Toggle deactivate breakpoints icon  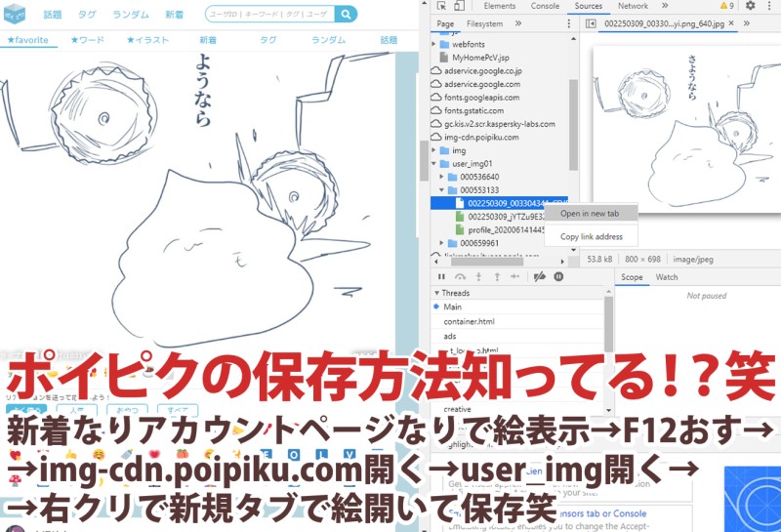540,276
